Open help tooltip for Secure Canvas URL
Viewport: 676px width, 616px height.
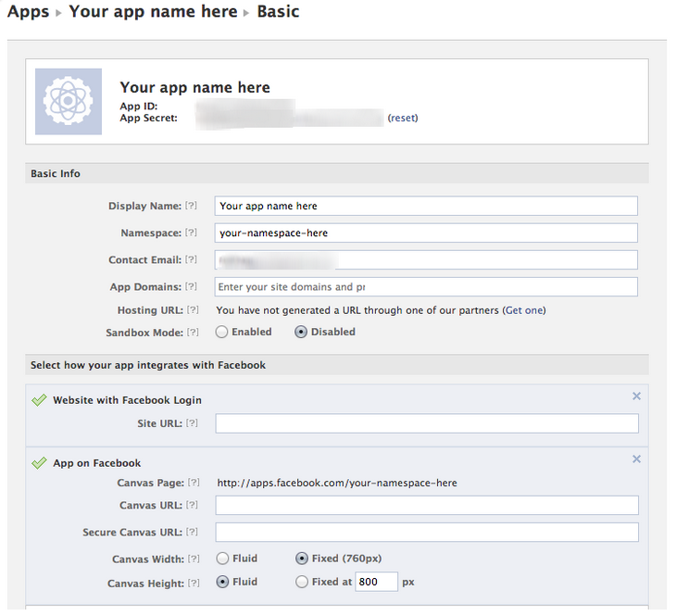pos(192,532)
